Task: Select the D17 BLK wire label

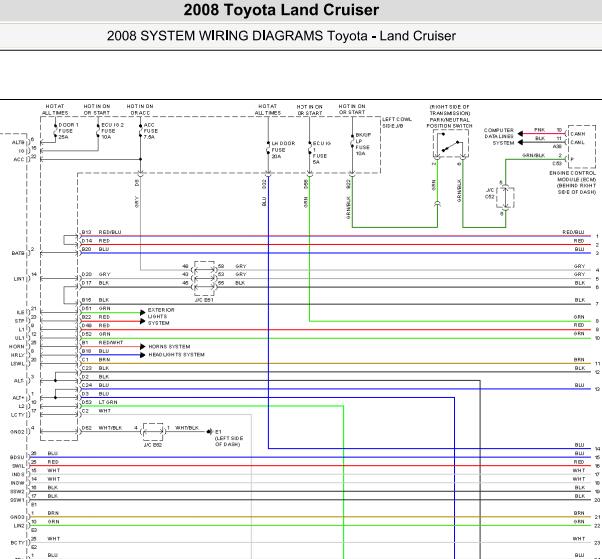Action: 95,283
